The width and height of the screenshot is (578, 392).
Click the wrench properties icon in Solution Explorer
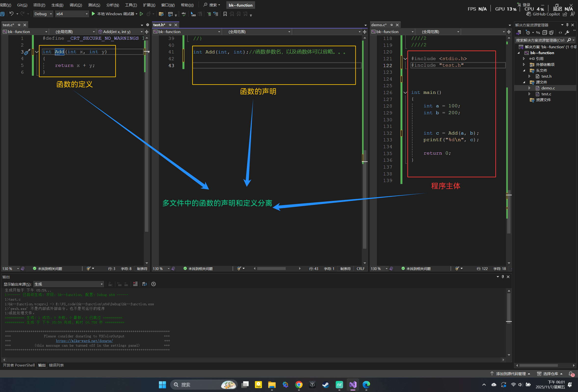click(567, 33)
